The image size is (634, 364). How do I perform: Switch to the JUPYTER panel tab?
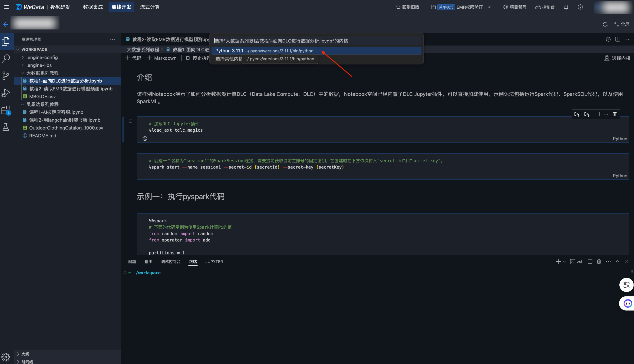(214, 261)
